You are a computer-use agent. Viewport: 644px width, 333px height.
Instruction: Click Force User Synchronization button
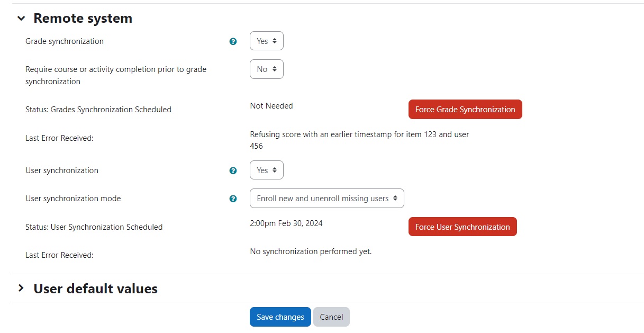(x=462, y=227)
